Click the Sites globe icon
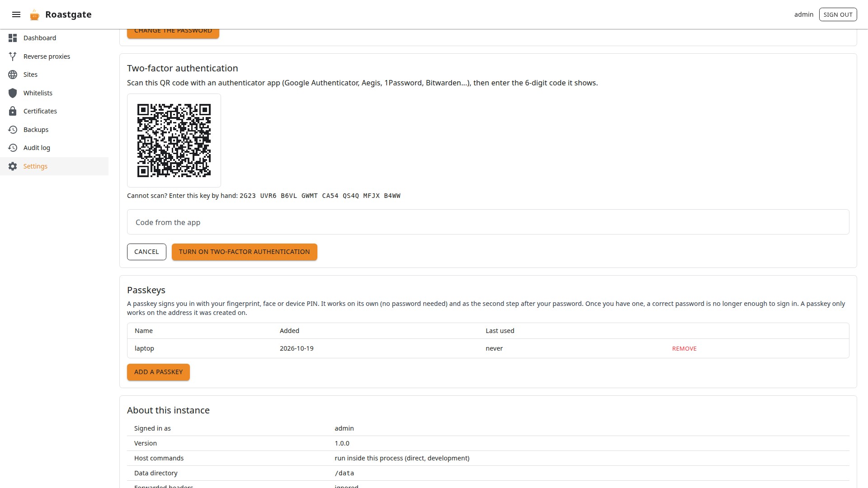The width and height of the screenshot is (868, 488). 13,75
